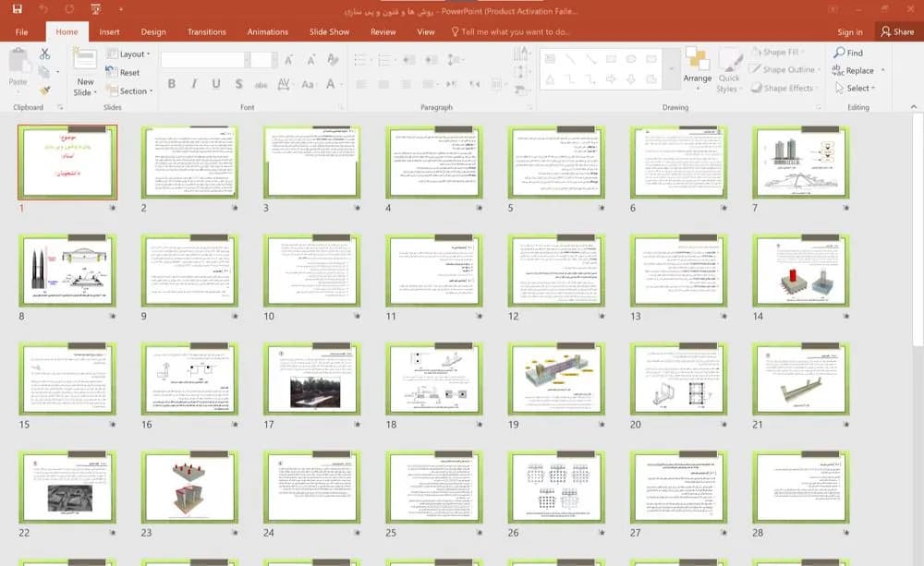Expand the shapes gallery More arrow

(671, 69)
